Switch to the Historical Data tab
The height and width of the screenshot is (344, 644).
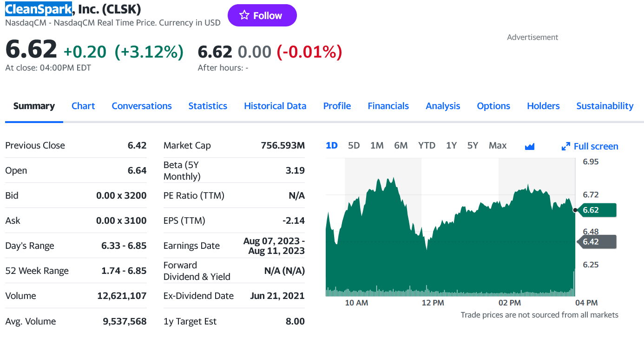click(x=275, y=106)
